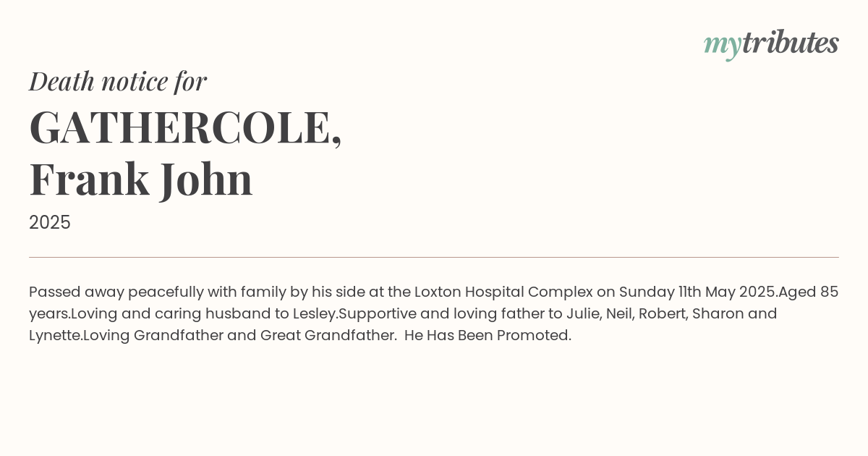This screenshot has width=868, height=456.
Task: Click "Loxton Hospital Complex" in the notice
Action: tap(503, 292)
